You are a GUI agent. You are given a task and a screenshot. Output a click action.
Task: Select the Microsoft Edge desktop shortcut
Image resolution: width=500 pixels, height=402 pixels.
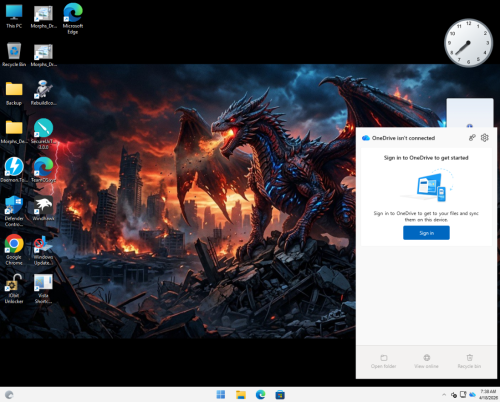point(73,18)
